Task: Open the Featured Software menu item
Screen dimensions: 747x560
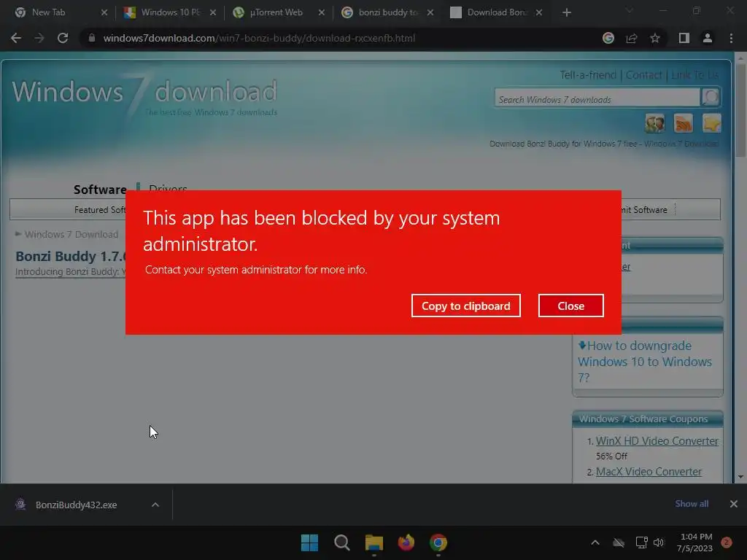Action: (100, 210)
